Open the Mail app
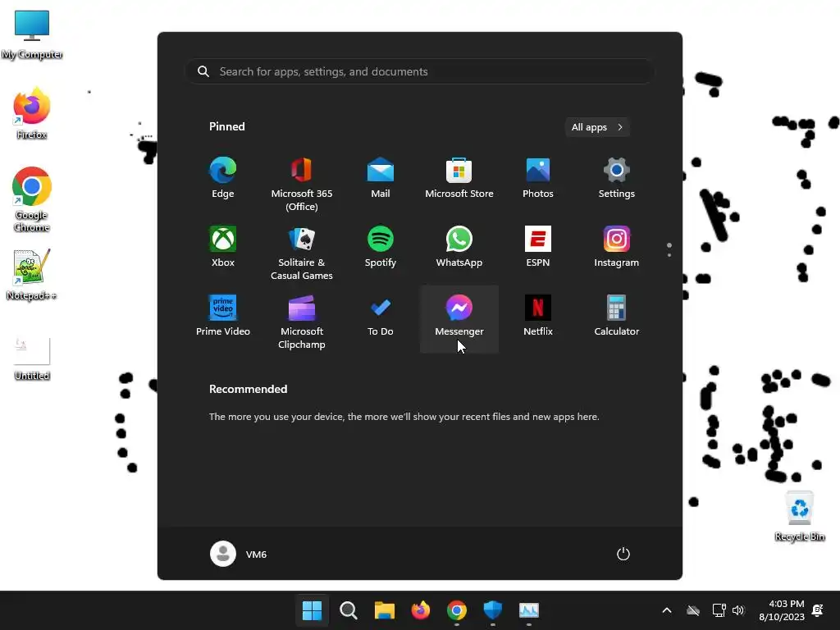 click(x=381, y=178)
